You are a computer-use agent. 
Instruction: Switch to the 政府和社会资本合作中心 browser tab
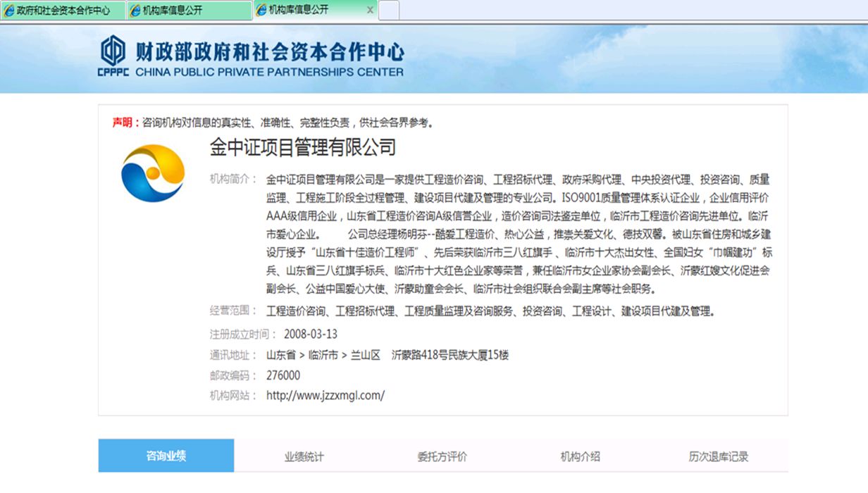coord(63,11)
